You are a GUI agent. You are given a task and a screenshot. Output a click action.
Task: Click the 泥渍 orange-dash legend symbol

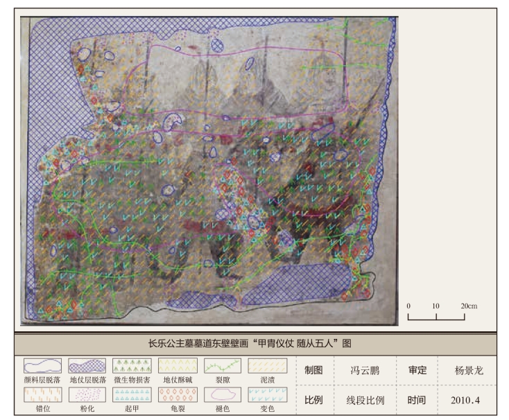click(268, 366)
